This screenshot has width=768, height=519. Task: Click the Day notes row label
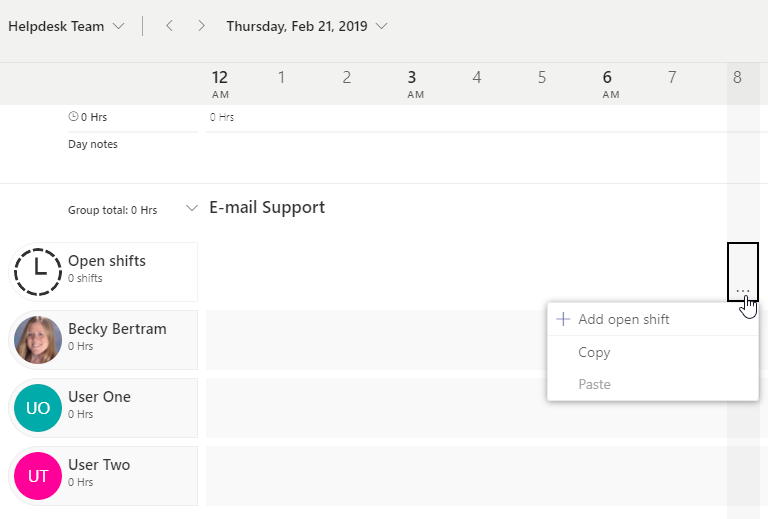tap(93, 144)
